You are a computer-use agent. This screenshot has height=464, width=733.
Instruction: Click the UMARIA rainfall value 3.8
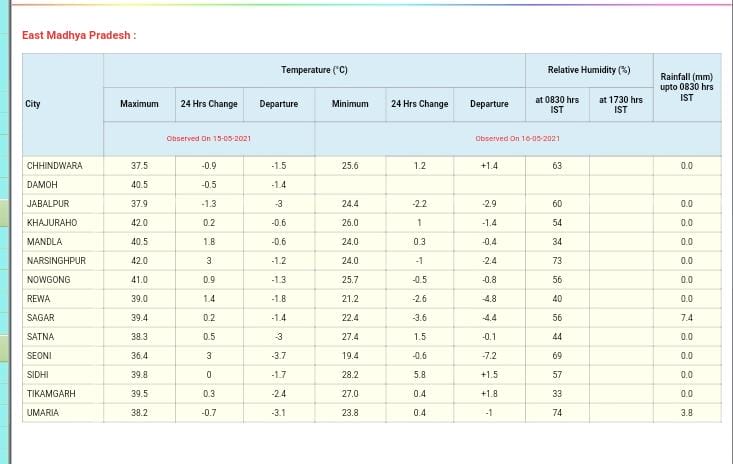click(x=686, y=413)
